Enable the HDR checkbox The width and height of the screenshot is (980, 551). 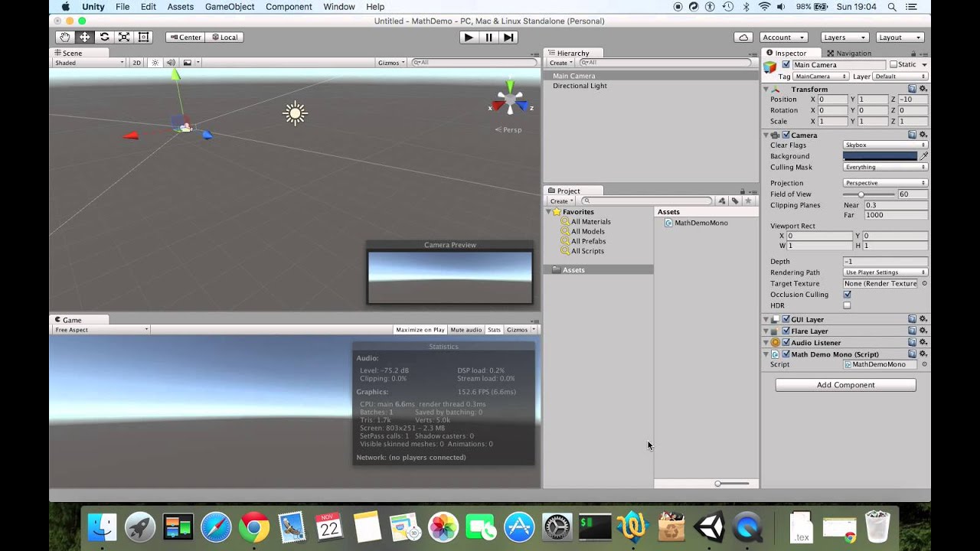847,305
